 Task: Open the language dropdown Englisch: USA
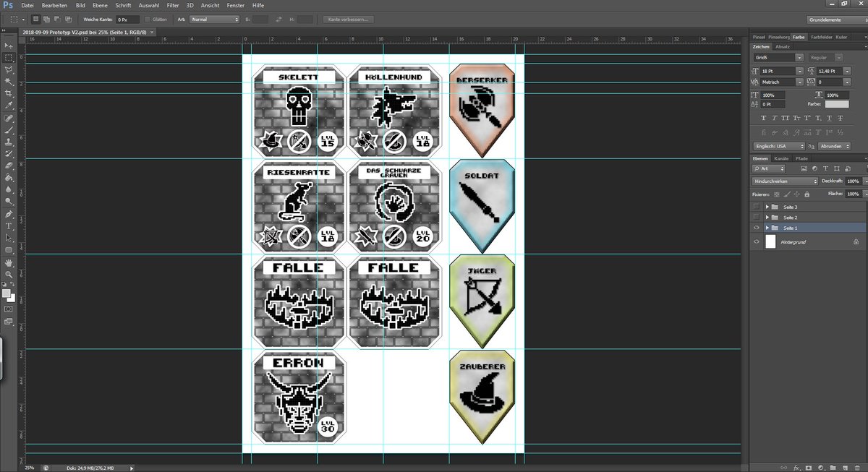[780, 146]
